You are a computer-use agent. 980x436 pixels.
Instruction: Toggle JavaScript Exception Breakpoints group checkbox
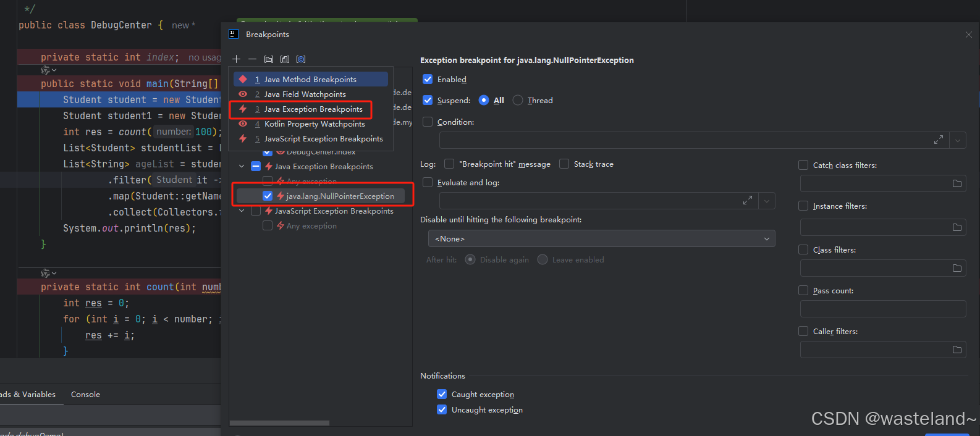pos(256,211)
